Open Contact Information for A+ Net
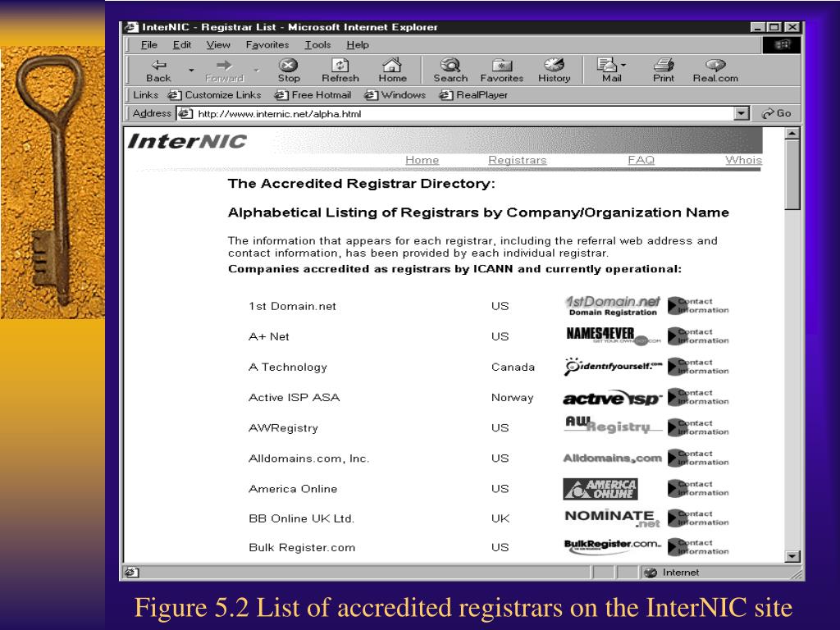Image resolution: width=840 pixels, height=630 pixels. pos(698,336)
